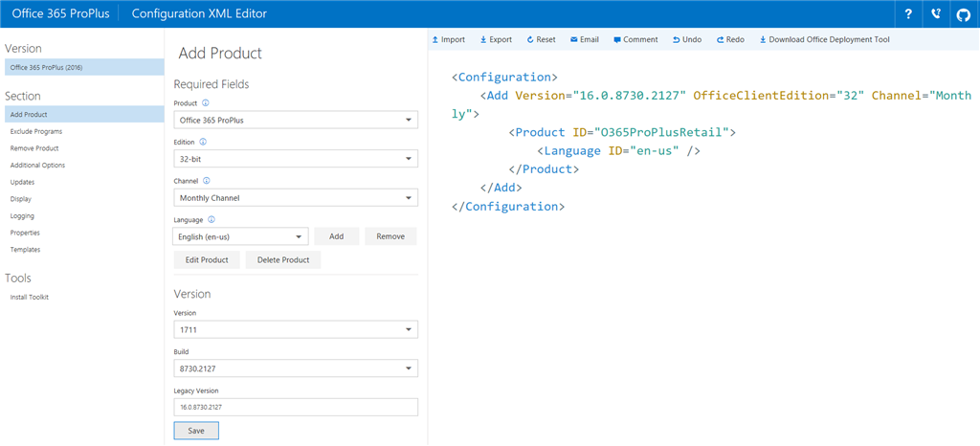Image resolution: width=980 pixels, height=446 pixels.
Task: Open the Product dropdown Office 365 ProPlus
Action: pos(296,120)
